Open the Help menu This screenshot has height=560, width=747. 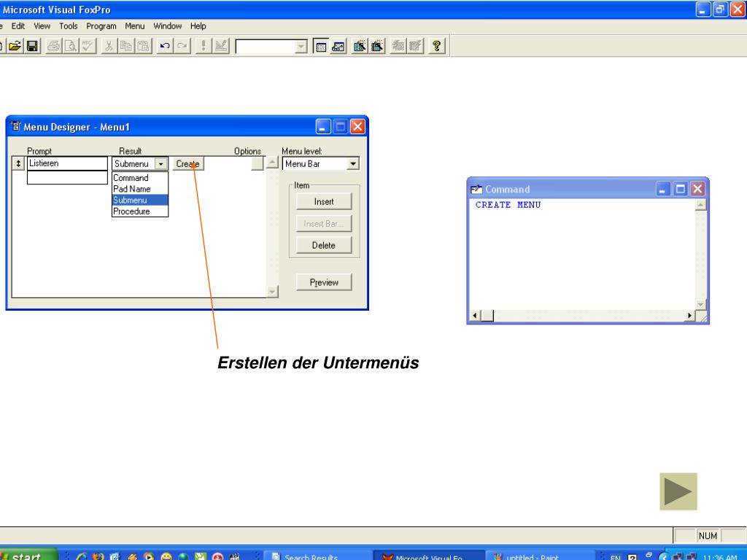pos(198,26)
